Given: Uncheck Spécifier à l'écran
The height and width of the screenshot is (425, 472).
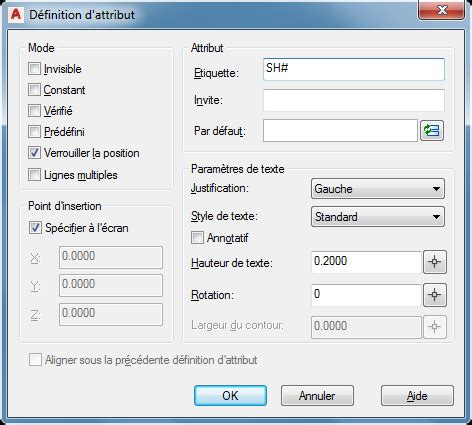Looking at the screenshot, I should coord(35,228).
